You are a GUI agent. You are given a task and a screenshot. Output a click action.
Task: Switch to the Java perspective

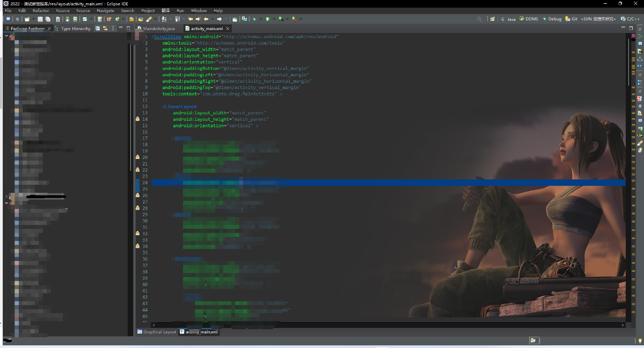pyautogui.click(x=508, y=19)
